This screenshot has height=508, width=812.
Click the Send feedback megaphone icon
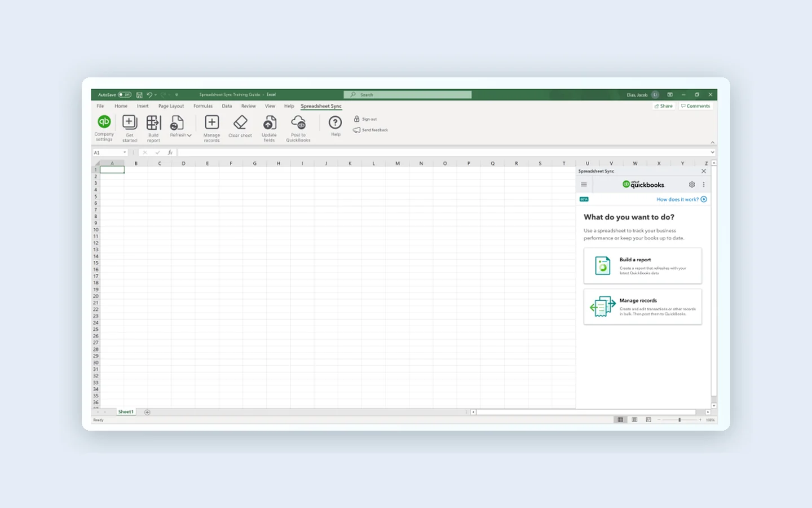[356, 130]
